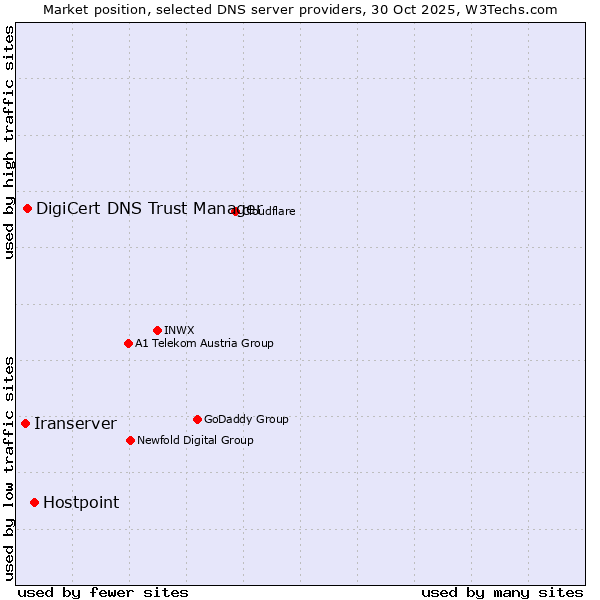Image resolution: width=600 pixels, height=600 pixels.
Task: Click the INWX text label
Action: [x=179, y=331]
